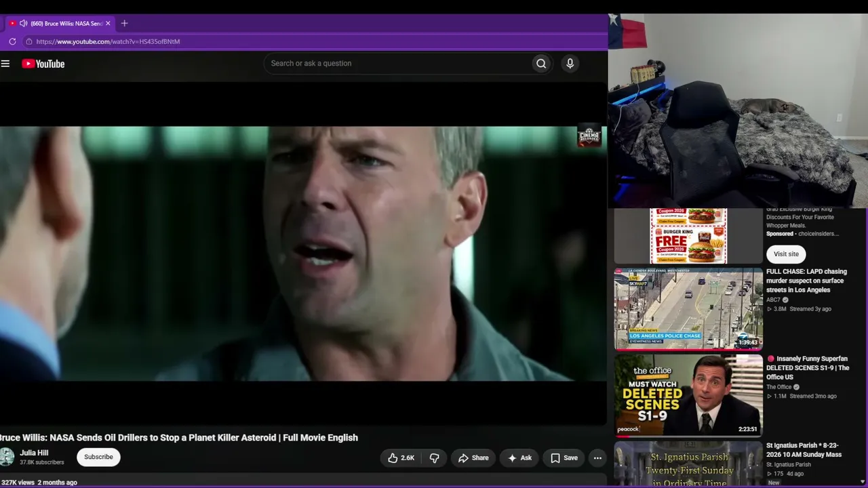View site information icon in address bar
This screenshot has width=868, height=488.
click(x=28, y=41)
